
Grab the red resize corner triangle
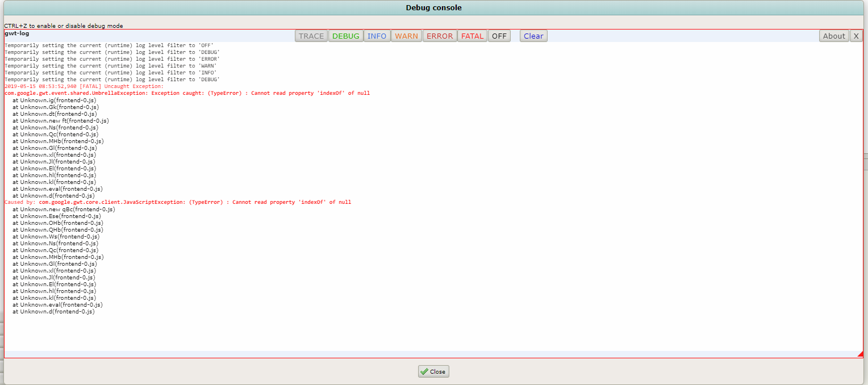pos(860,354)
